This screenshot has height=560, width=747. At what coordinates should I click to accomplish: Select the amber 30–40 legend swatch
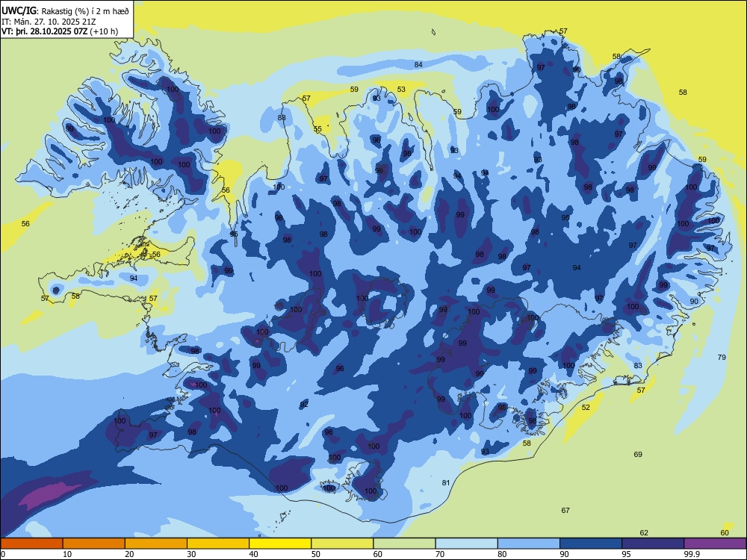click(218, 544)
